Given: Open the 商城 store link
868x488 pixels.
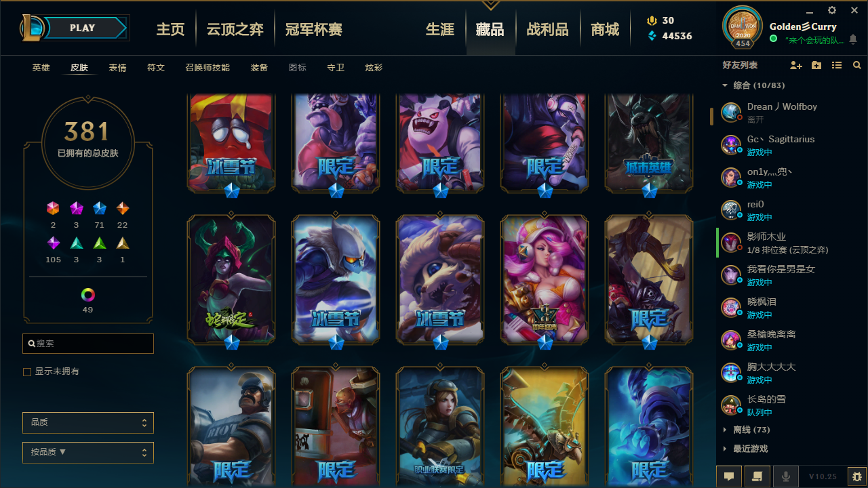Looking at the screenshot, I should pos(605,29).
